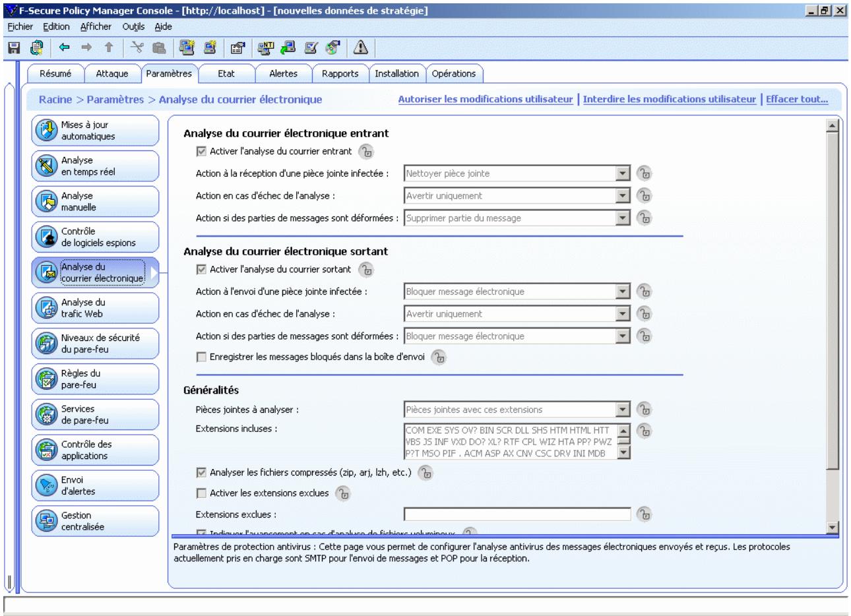
Task: Click the Save policy data toolbar icon
Action: 14,47
